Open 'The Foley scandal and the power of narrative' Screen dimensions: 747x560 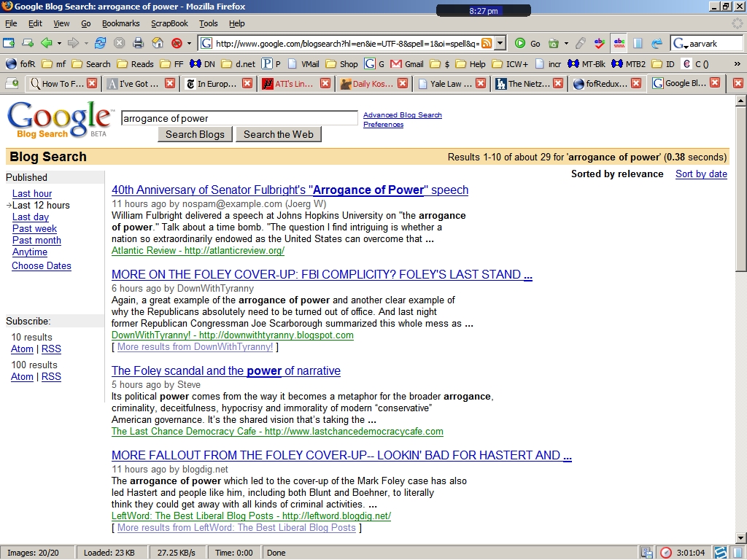pyautogui.click(x=226, y=370)
